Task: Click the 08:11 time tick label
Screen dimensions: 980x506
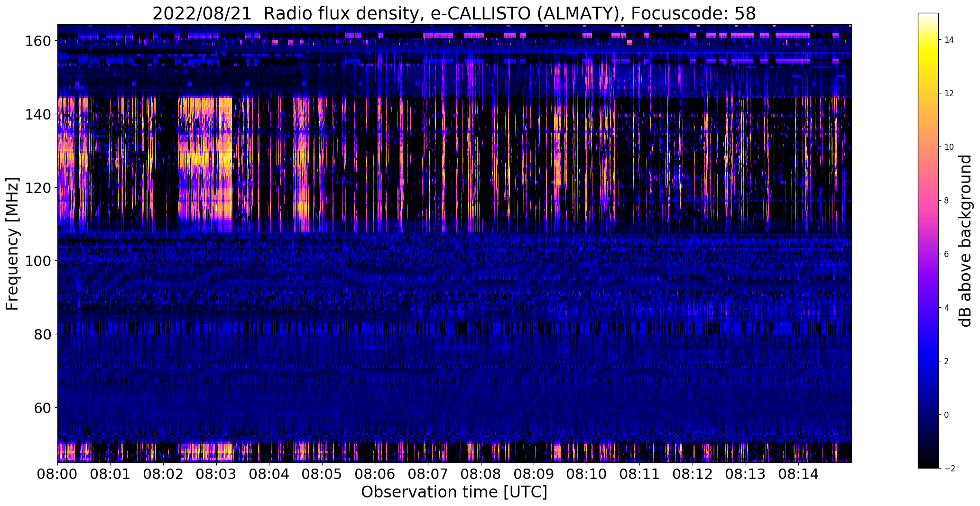Action: point(639,474)
